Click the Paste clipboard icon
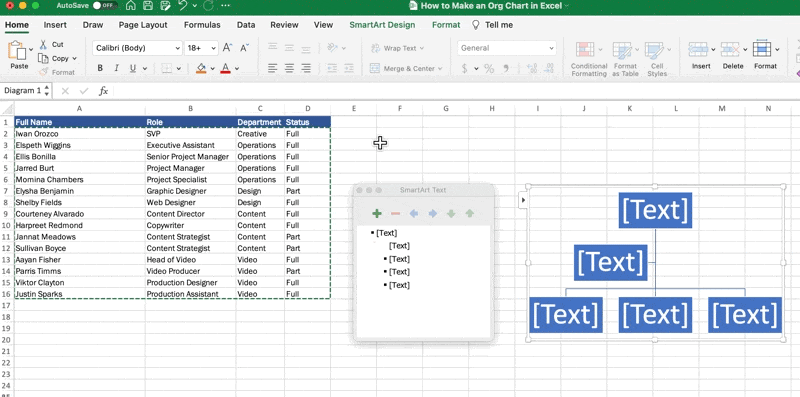The width and height of the screenshot is (800, 397). tap(17, 51)
